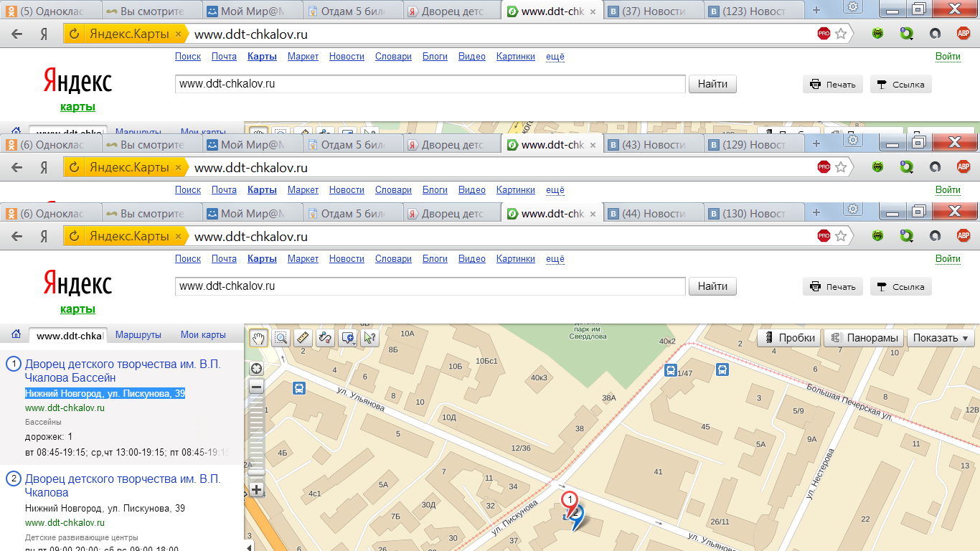
Task: Open the '(5) Одноклас' browser tab
Action: [50, 11]
